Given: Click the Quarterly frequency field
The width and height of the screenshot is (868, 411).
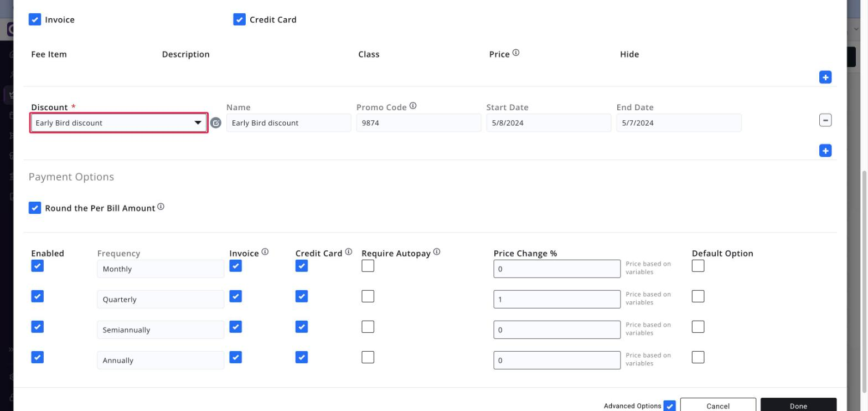Looking at the screenshot, I should pos(161,299).
